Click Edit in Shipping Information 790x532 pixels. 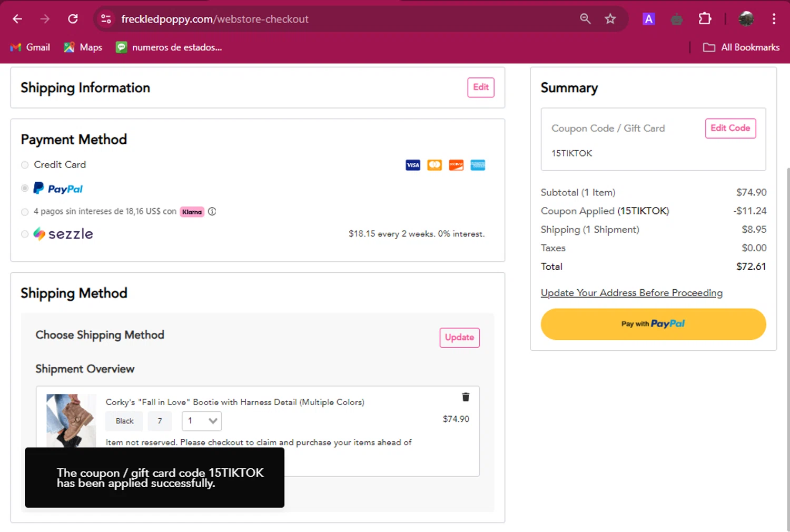[x=480, y=87]
